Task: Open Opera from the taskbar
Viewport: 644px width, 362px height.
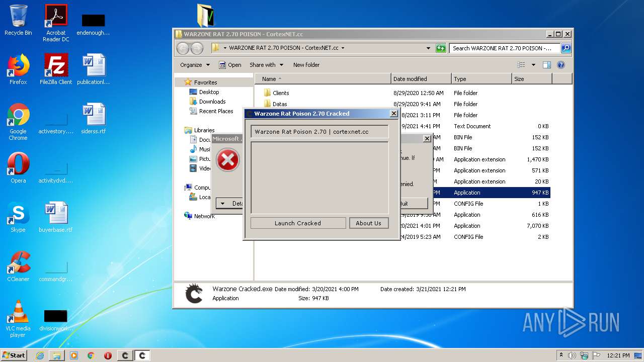Action: coord(108,355)
